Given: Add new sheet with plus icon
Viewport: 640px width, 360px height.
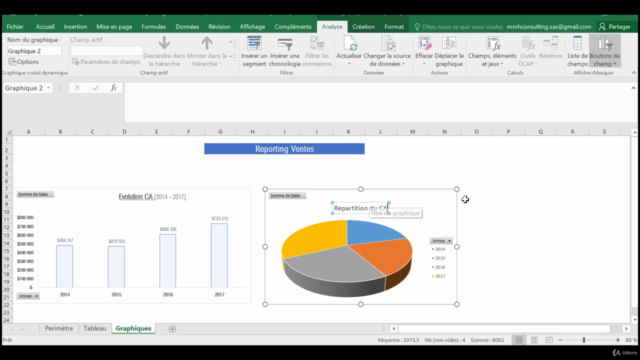Looking at the screenshot, I should (172, 329).
